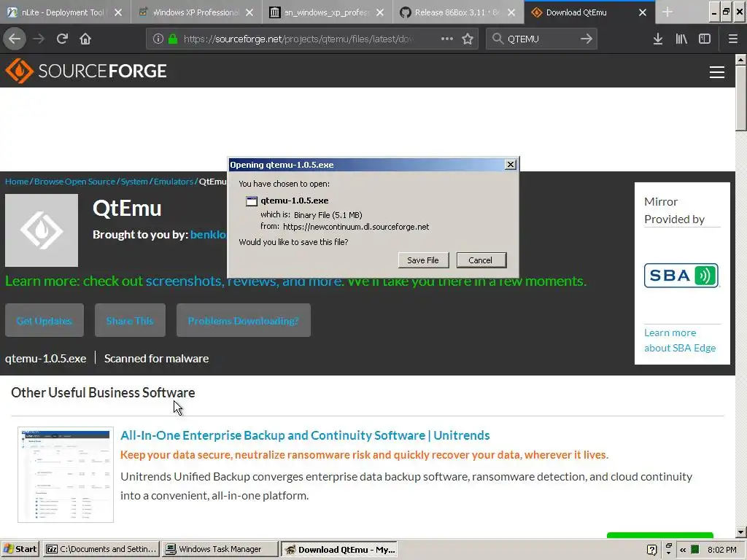This screenshot has width=747, height=560.
Task: Close the Download QtEmu tab
Action: pyautogui.click(x=643, y=12)
